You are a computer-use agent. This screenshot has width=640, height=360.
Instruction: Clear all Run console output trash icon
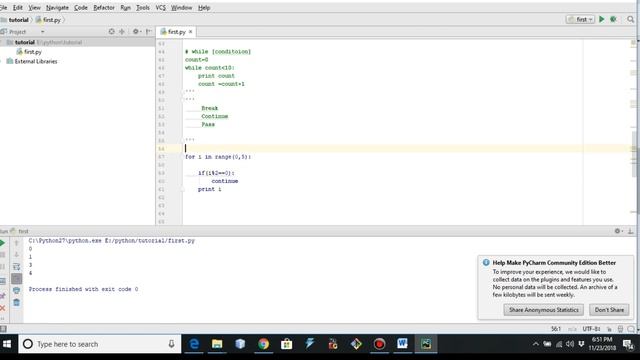(x=16, y=302)
